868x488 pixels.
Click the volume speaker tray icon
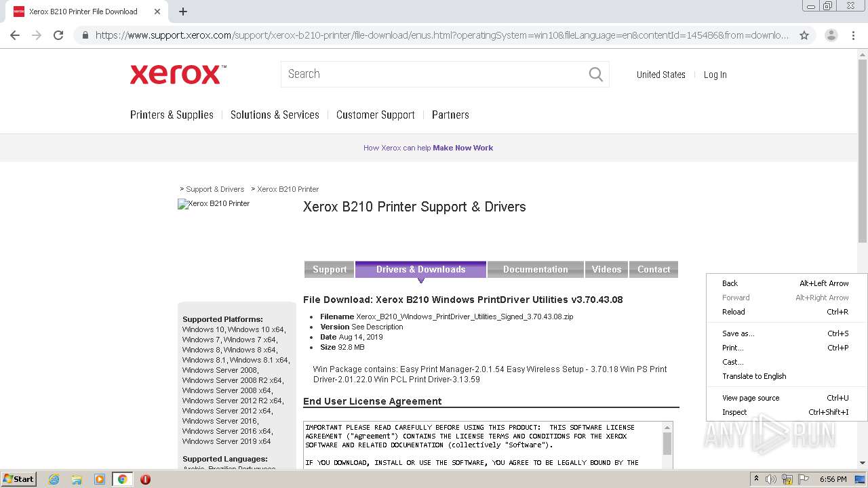click(771, 479)
